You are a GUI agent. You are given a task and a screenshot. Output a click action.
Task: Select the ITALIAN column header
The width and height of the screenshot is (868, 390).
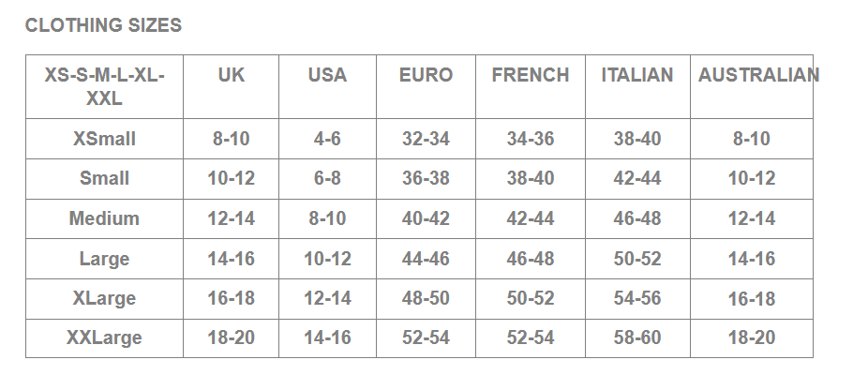[637, 75]
